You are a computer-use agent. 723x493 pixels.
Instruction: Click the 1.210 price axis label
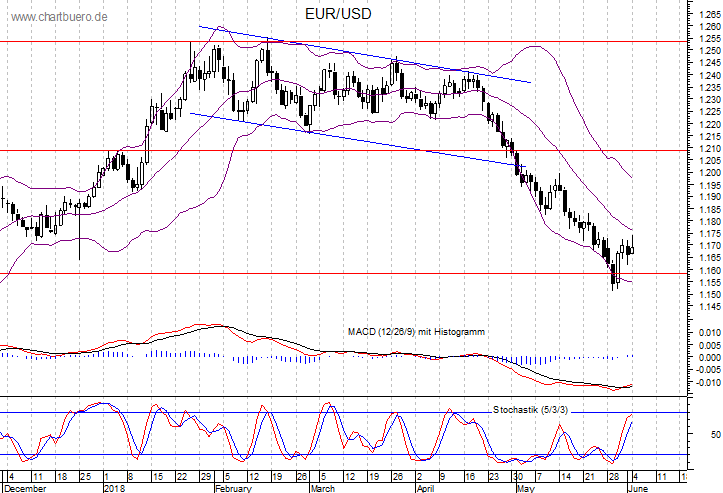707,149
